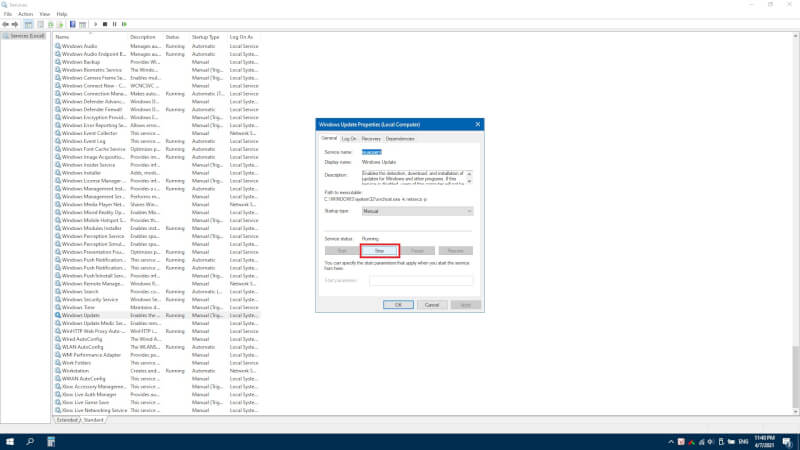Click the gear icon beside Windows Event Log
800x450 pixels.
[x=58, y=141]
